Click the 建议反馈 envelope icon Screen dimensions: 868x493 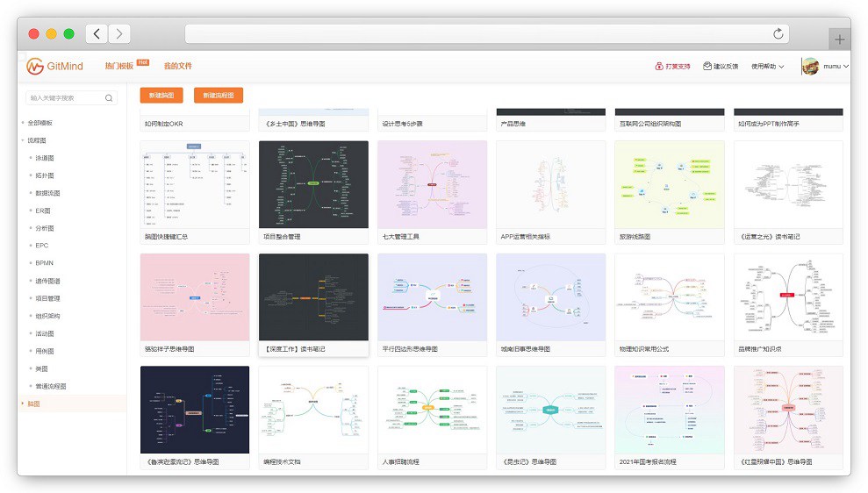707,67
